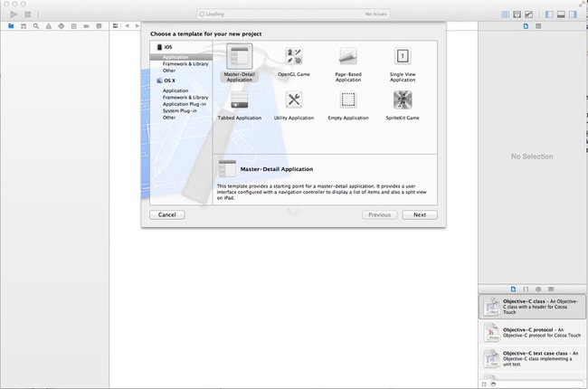Choose the SpriteKit Game template
The image size is (588, 389).
(x=403, y=106)
